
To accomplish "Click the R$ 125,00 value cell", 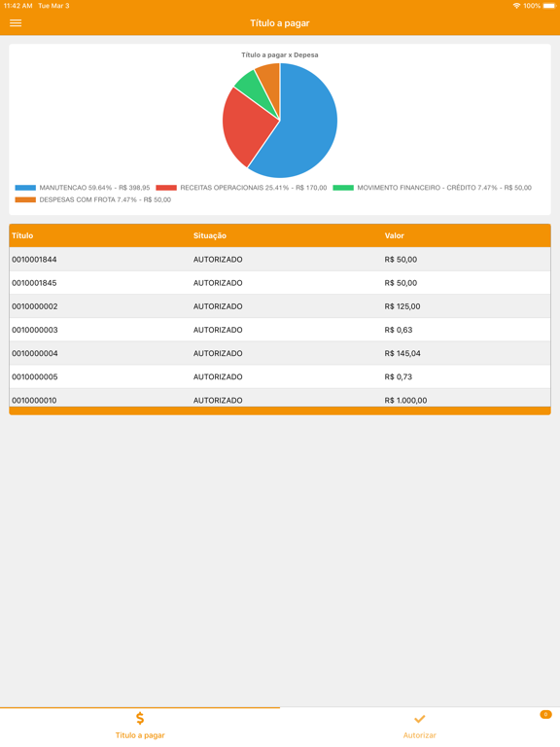I will tap(402, 306).
